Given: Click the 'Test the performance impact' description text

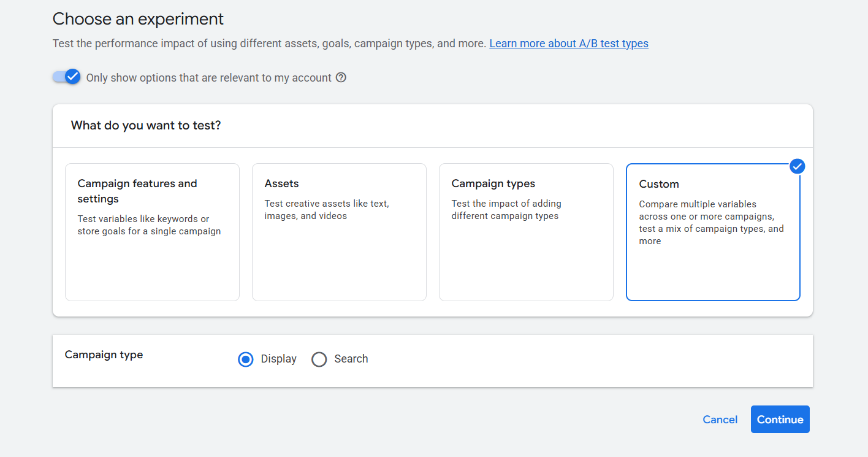Looking at the screenshot, I should pyautogui.click(x=270, y=44).
